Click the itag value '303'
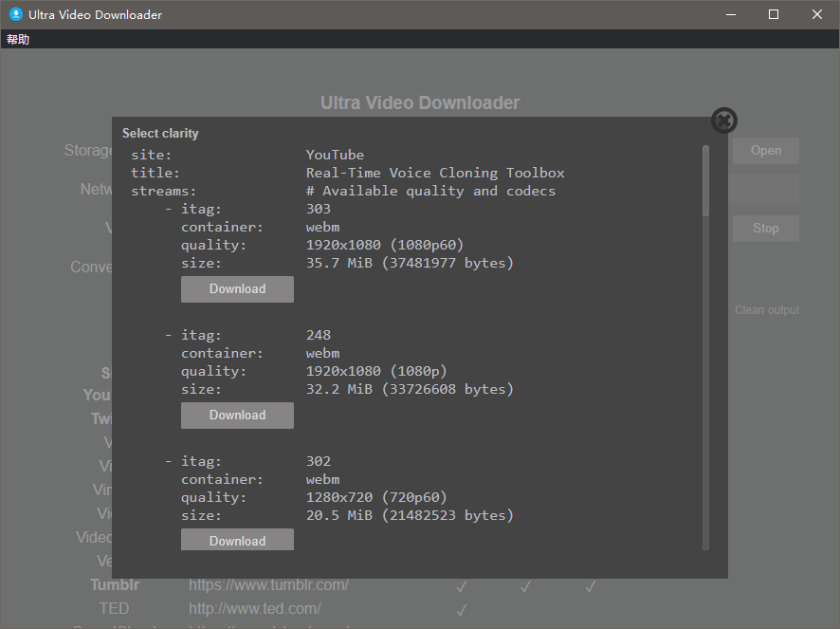 click(x=319, y=209)
